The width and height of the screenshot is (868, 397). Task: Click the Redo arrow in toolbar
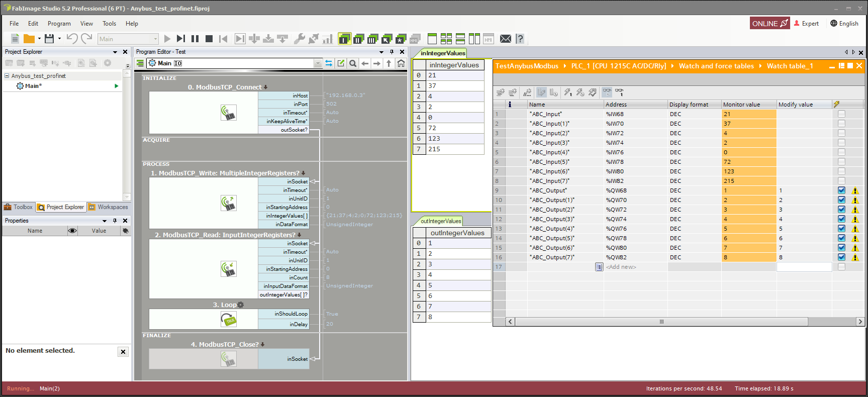tap(86, 39)
